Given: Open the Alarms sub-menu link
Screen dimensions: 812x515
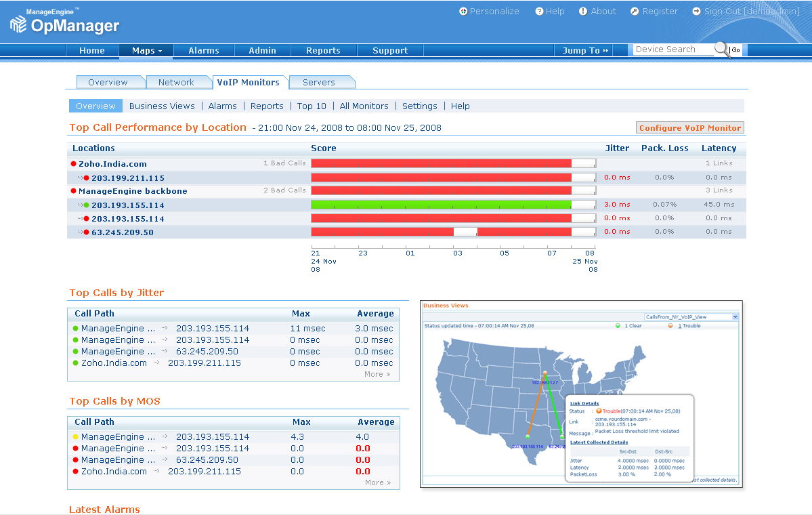Looking at the screenshot, I should pos(223,106).
